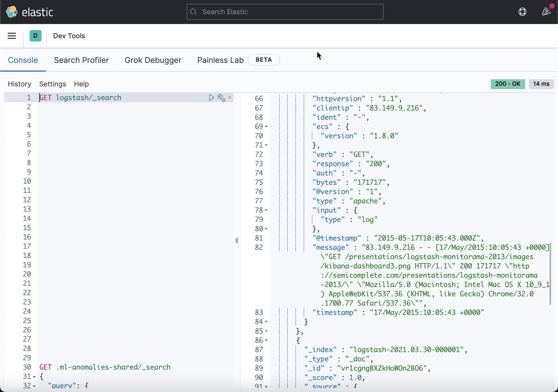Collapse the input object at line 78

coord(266,210)
